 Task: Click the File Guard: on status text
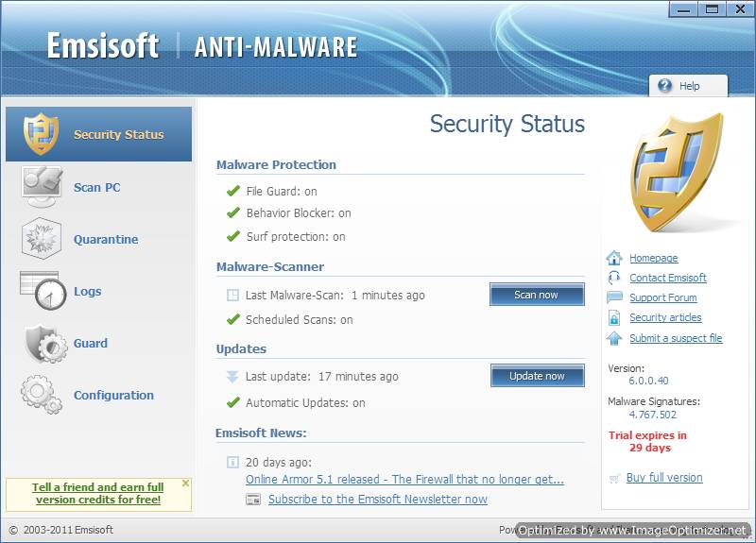coord(282,192)
